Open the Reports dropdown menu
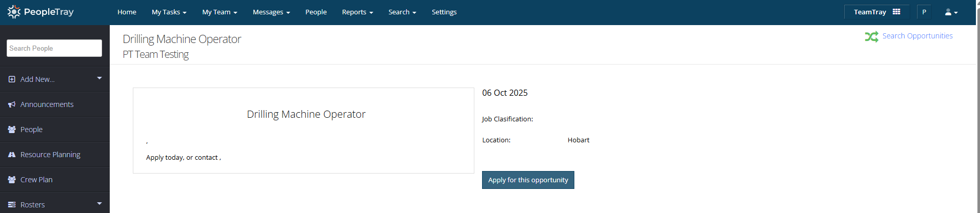The height and width of the screenshot is (213, 980). point(357,12)
